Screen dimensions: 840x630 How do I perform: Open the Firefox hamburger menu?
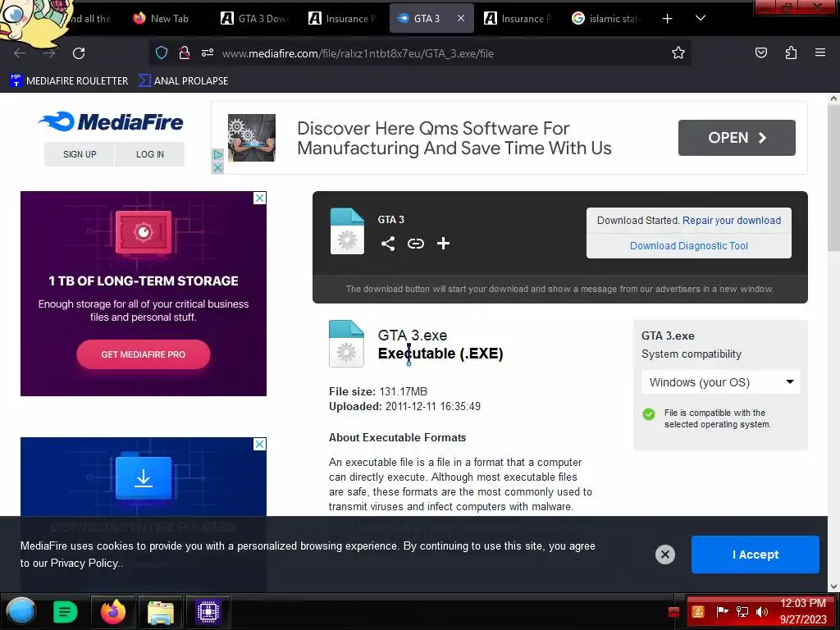click(819, 52)
